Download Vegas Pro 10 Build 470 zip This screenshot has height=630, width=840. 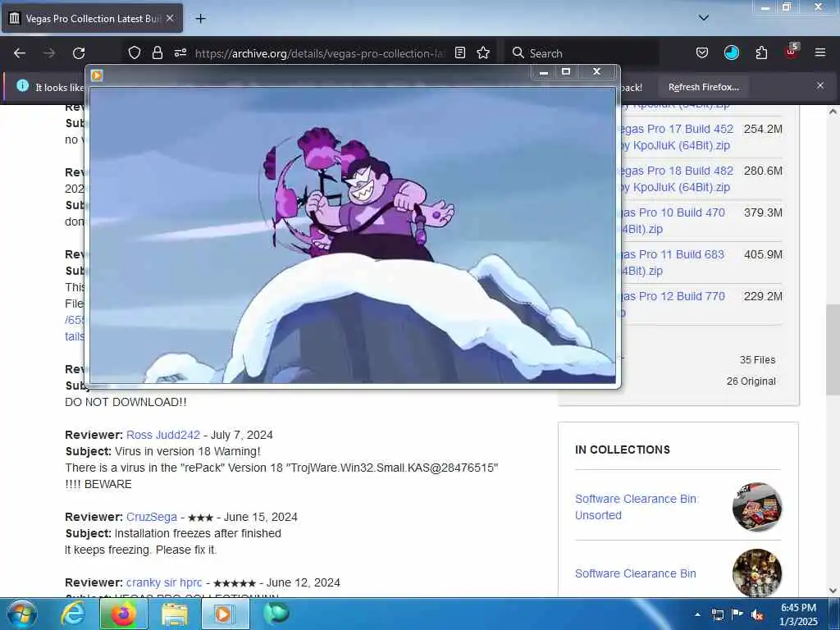[671, 221]
